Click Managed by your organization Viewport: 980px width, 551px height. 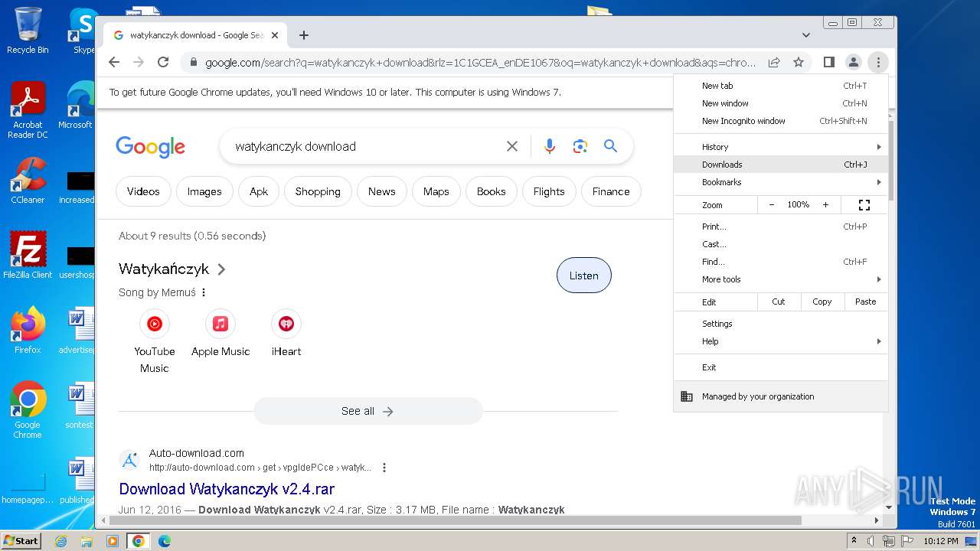point(781,396)
